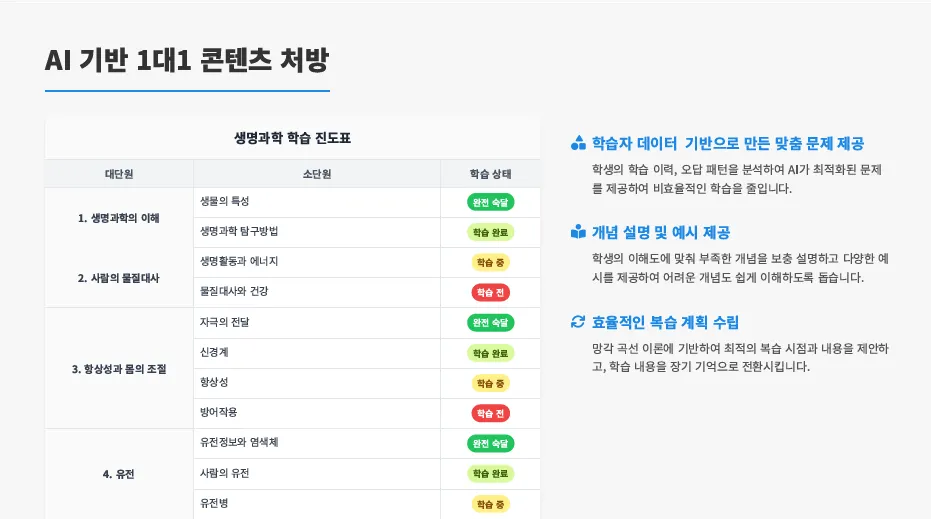Select the 3. 항상성과 몸의 조절 unit cell
Image resolution: width=931 pixels, height=519 pixels.
tap(119, 369)
